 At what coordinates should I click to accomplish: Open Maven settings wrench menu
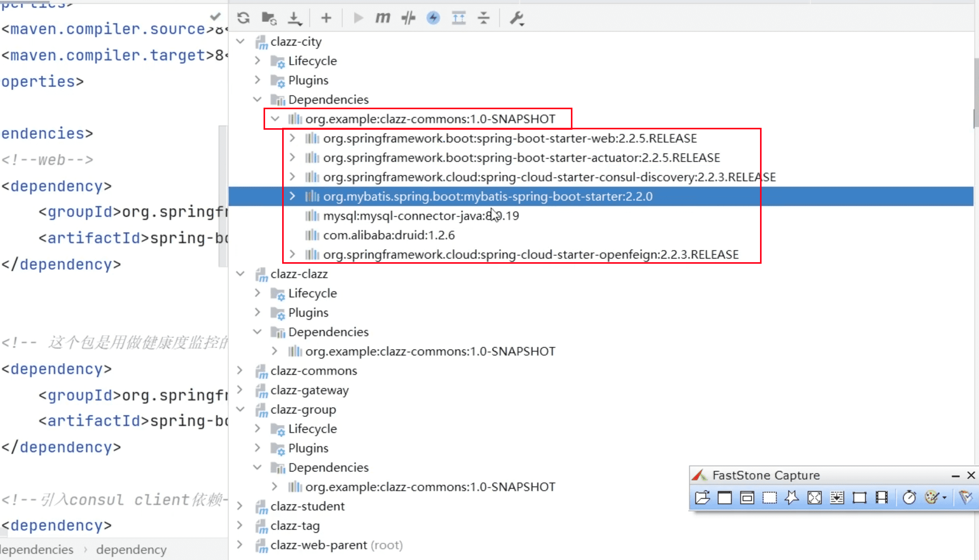517,18
